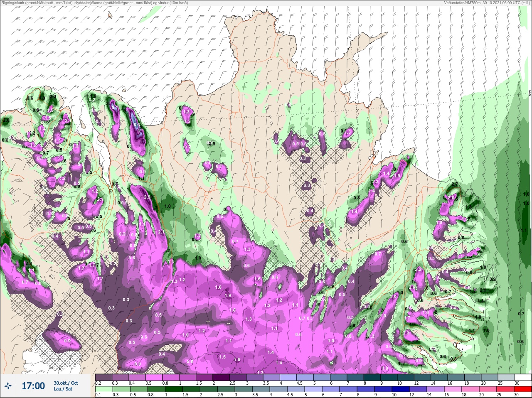Viewport: 532px width, 398px height.
Task: Select the top-row white swatch after 30
Action: click(523, 377)
